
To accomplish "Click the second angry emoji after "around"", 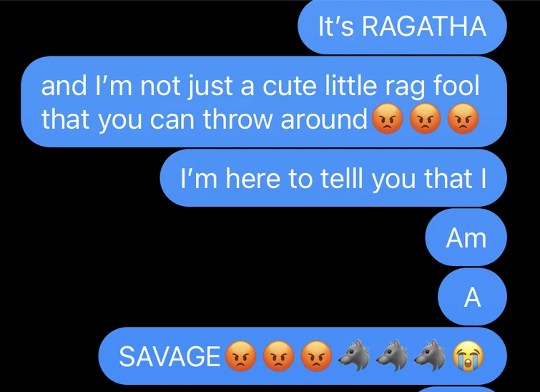I will pyautogui.click(x=426, y=119).
